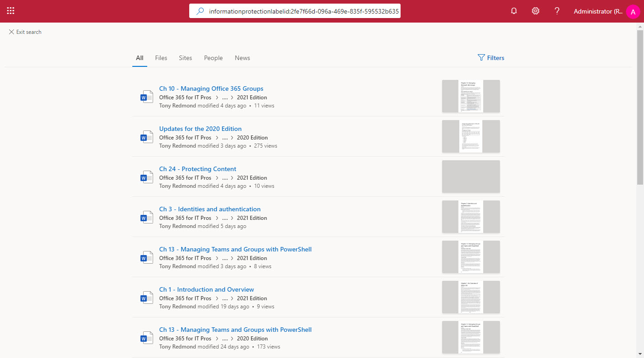
Task: Click the Exit search X icon
Action: click(x=11, y=32)
